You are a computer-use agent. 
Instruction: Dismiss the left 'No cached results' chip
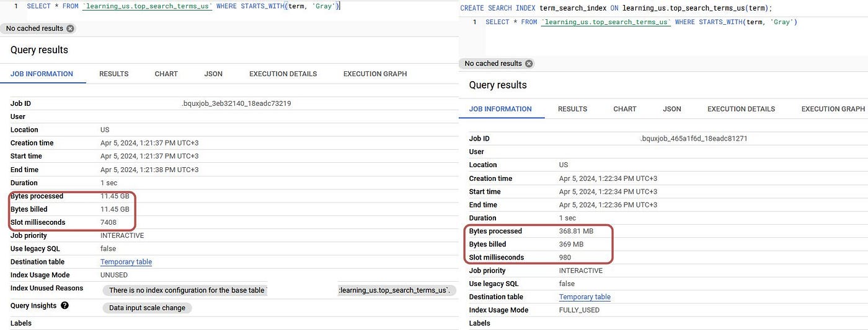click(x=70, y=28)
